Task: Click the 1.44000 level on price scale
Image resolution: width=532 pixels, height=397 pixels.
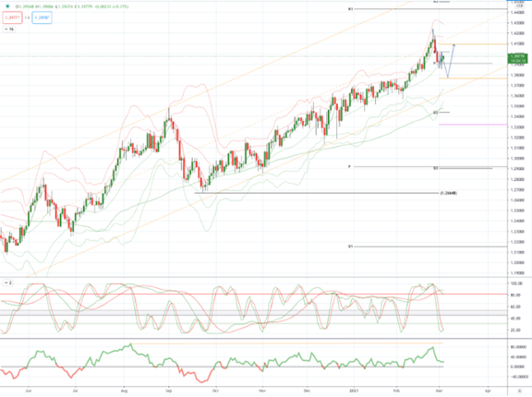Action: pos(516,13)
